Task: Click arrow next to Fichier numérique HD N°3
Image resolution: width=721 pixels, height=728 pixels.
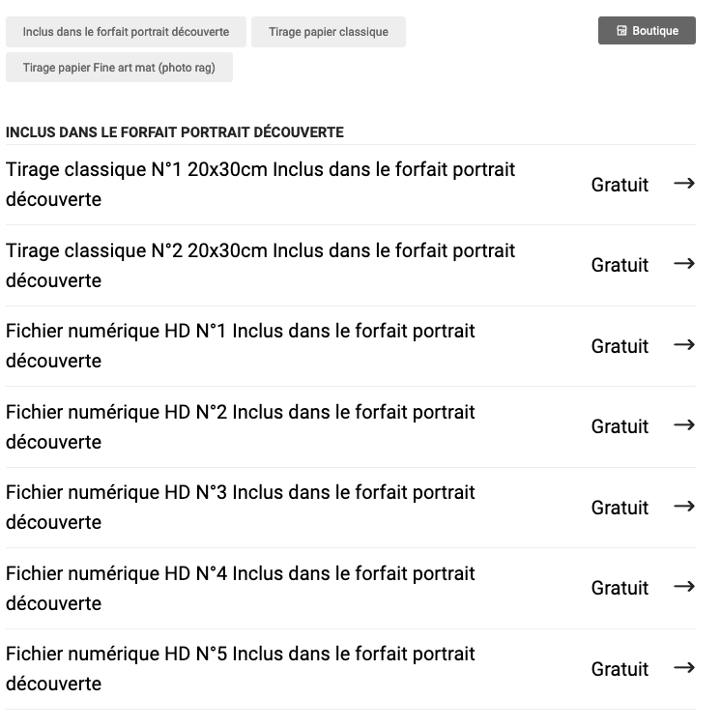Action: (684, 507)
